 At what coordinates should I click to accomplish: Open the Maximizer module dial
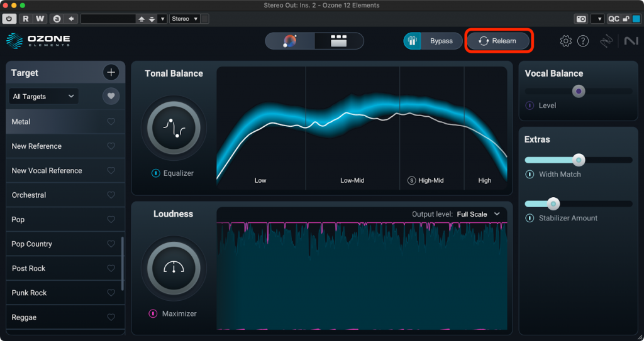click(x=173, y=268)
